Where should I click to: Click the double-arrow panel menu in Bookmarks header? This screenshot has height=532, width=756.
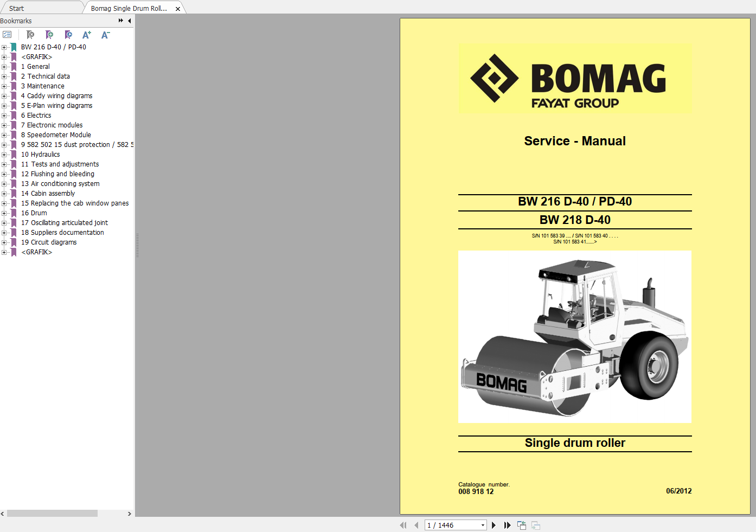point(120,21)
